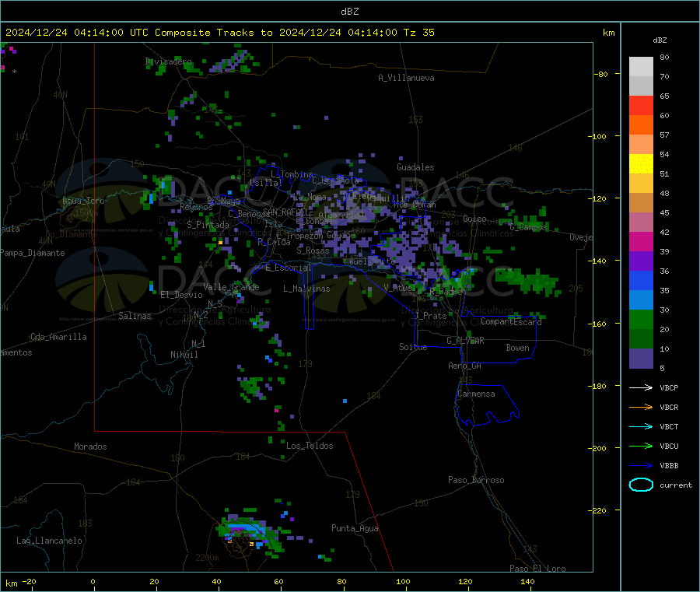Image resolution: width=700 pixels, height=592 pixels.
Task: Click the Valle_Grande map label
Action: pos(231,287)
